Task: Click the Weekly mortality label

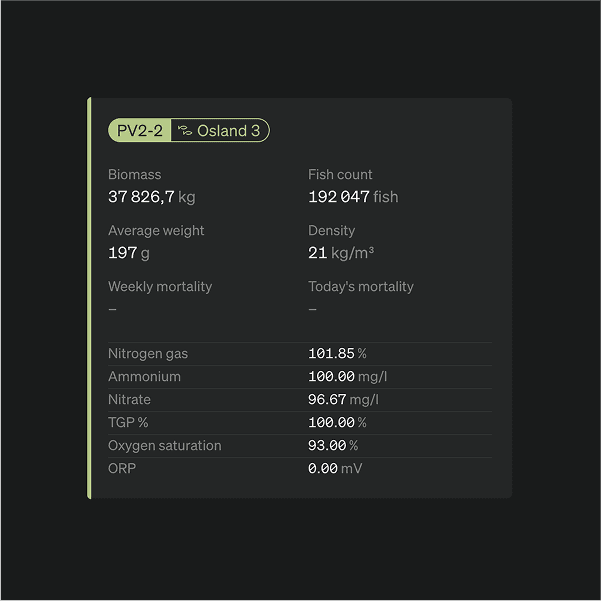Action: (x=160, y=287)
